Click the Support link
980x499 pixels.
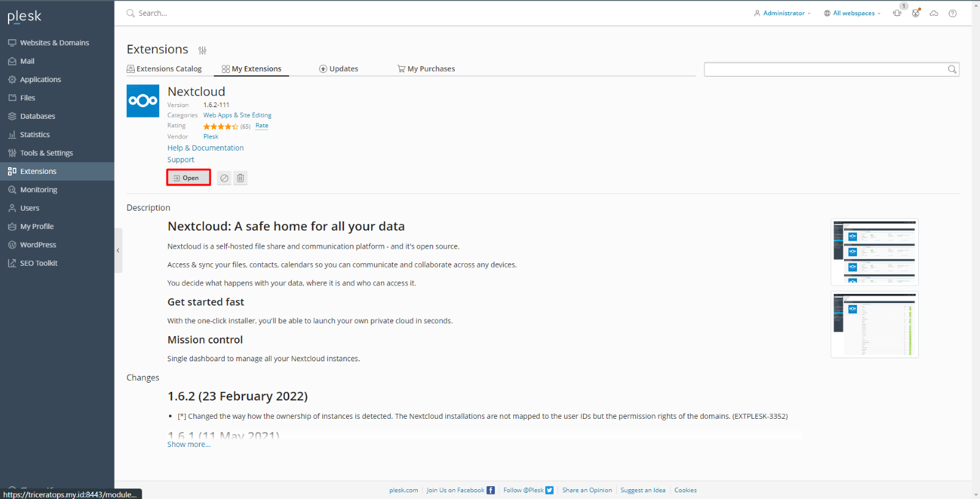click(181, 160)
